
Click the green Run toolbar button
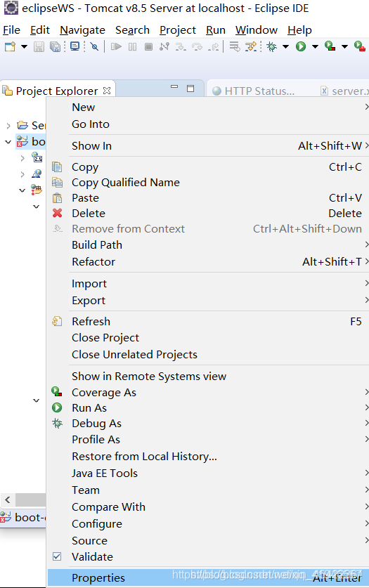pyautogui.click(x=301, y=46)
